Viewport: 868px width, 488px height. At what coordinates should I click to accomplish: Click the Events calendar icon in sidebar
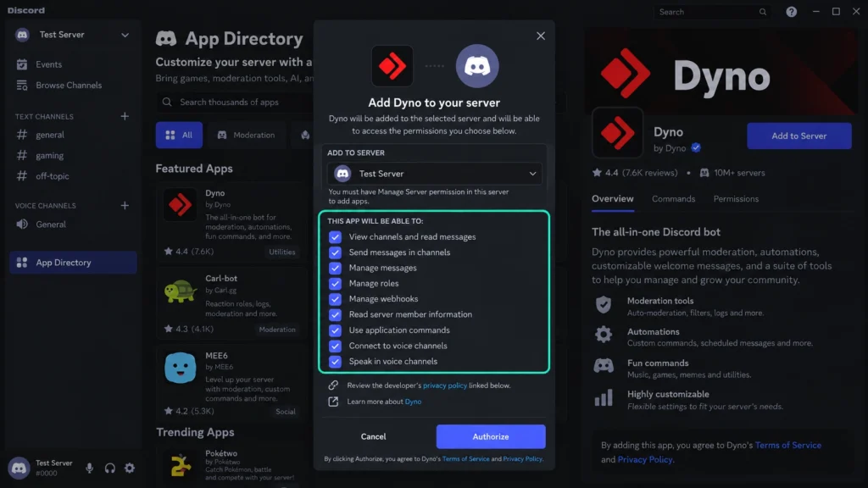(21, 64)
